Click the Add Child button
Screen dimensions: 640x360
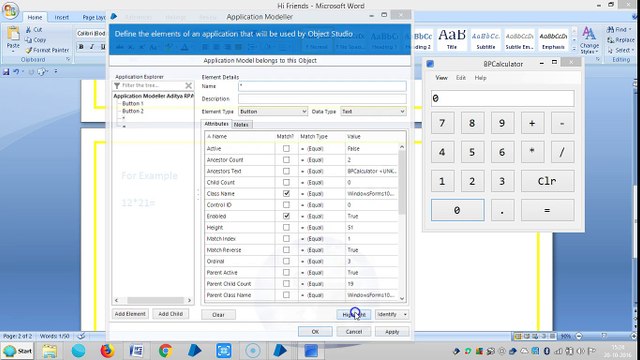171,314
